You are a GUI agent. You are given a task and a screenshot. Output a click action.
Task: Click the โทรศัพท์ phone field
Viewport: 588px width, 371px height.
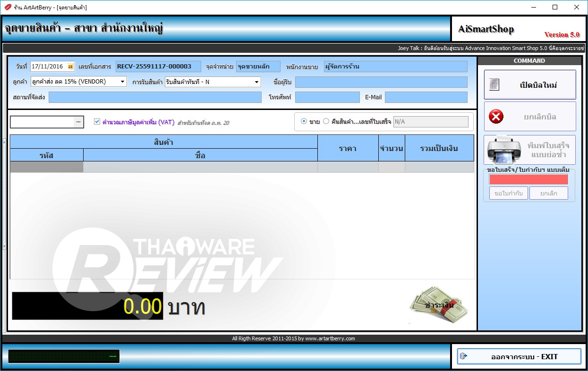pyautogui.click(x=327, y=97)
